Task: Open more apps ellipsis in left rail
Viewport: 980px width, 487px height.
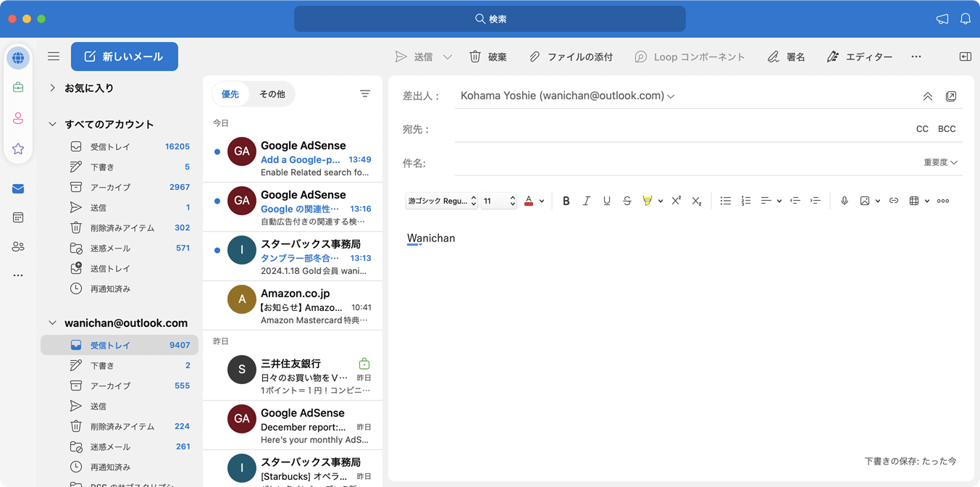Action: pos(18,275)
